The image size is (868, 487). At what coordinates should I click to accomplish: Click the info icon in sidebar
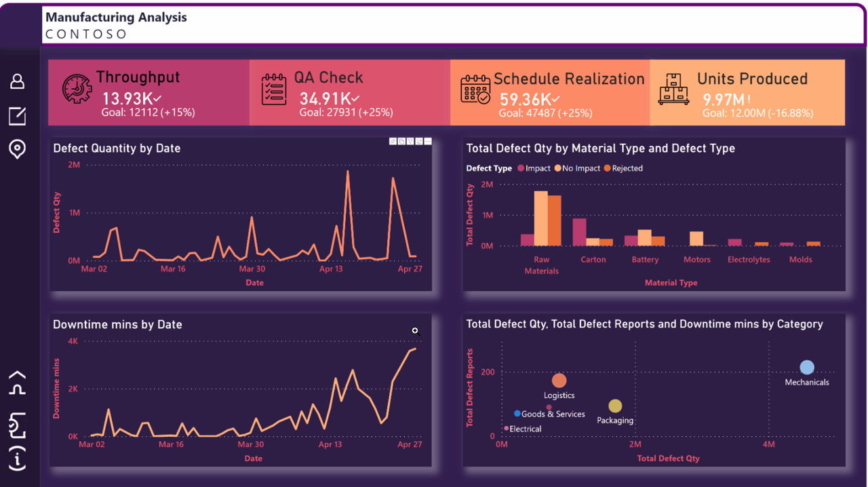tap(17, 459)
